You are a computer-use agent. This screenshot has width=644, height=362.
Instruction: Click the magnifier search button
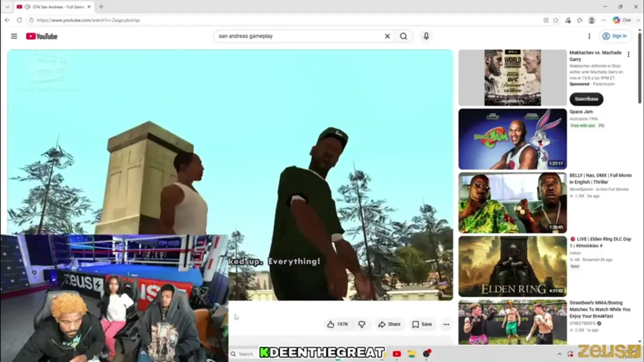(404, 36)
